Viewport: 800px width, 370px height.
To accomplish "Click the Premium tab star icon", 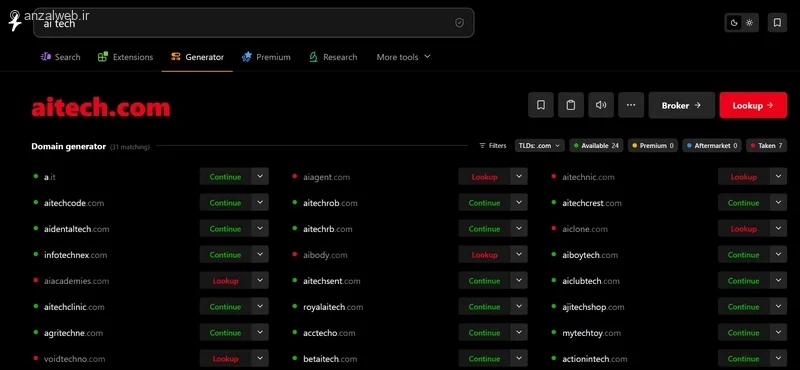I will [x=246, y=57].
